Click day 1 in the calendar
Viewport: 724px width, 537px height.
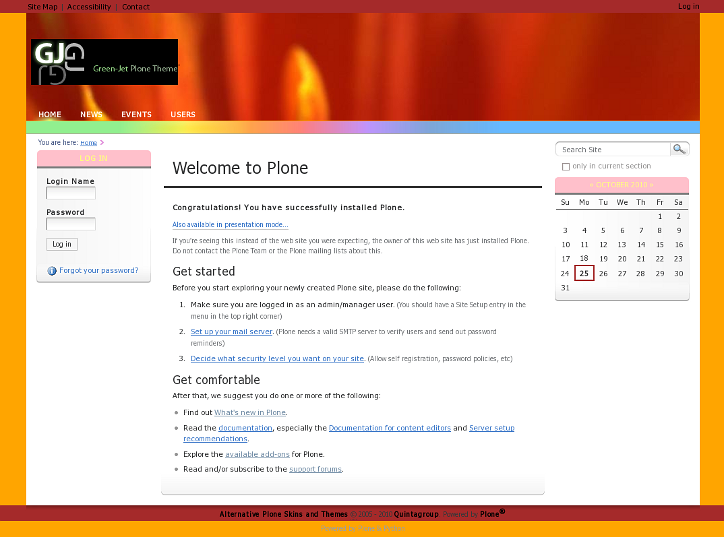pos(660,216)
